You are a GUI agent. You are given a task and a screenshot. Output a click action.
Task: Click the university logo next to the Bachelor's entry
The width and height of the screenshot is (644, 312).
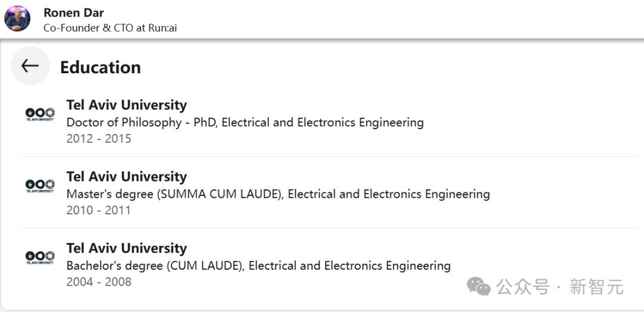(x=40, y=257)
